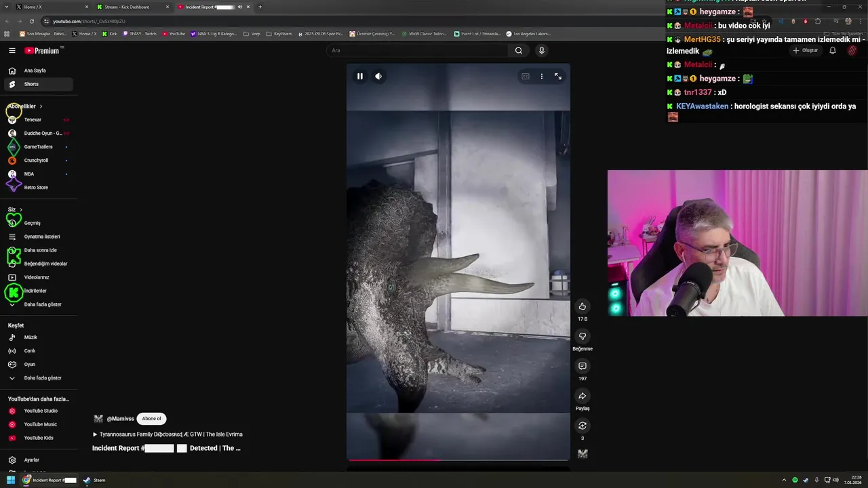Screen dimensions: 868x488
Task: Reload the page
Action: 31,21
